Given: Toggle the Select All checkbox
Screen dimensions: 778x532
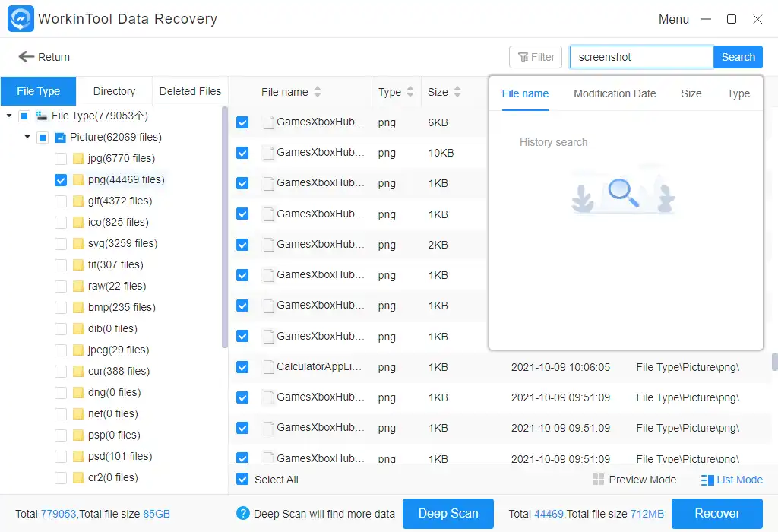Looking at the screenshot, I should point(242,480).
